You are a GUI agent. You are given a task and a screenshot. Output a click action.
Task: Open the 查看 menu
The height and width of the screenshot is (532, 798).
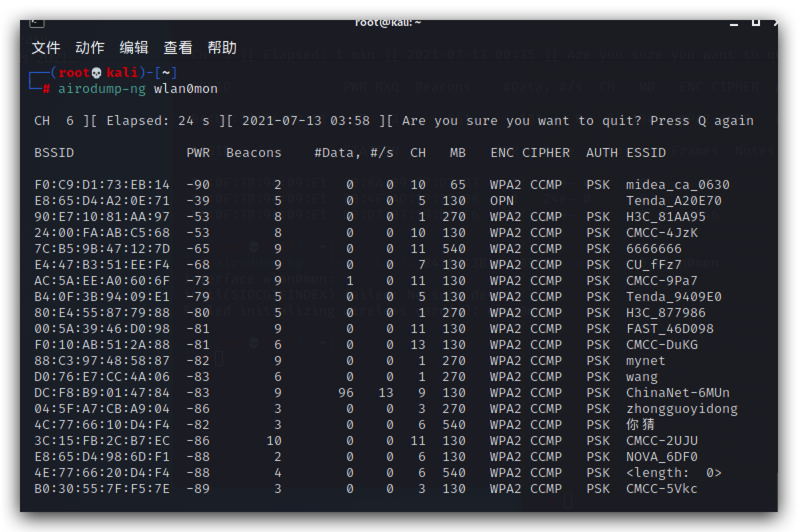[178, 48]
